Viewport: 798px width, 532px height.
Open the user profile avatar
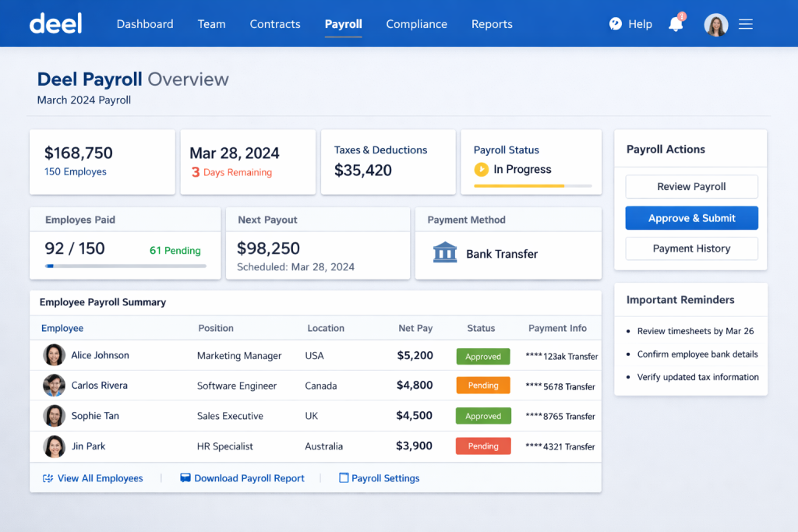[x=715, y=24]
